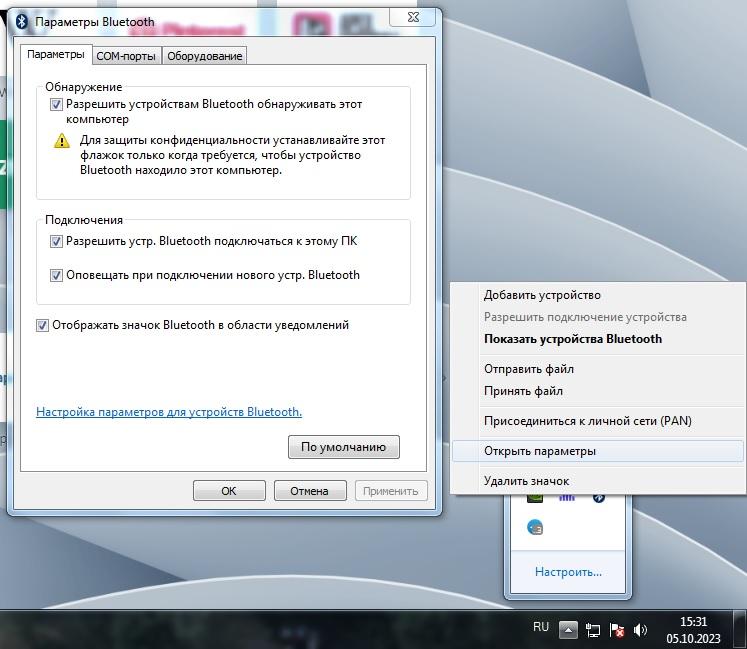
Task: Click the Обнаружение group label
Action: 83,87
